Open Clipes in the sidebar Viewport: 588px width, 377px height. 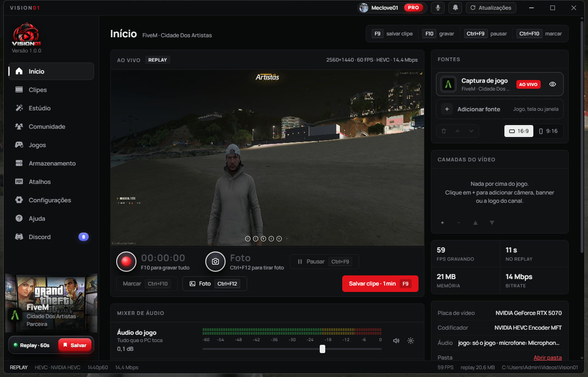click(51, 90)
